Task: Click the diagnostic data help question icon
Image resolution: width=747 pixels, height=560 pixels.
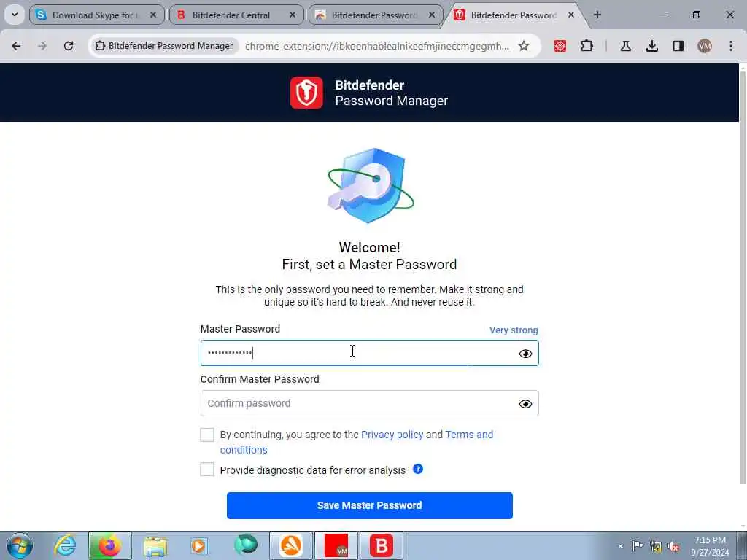Action: tap(418, 469)
